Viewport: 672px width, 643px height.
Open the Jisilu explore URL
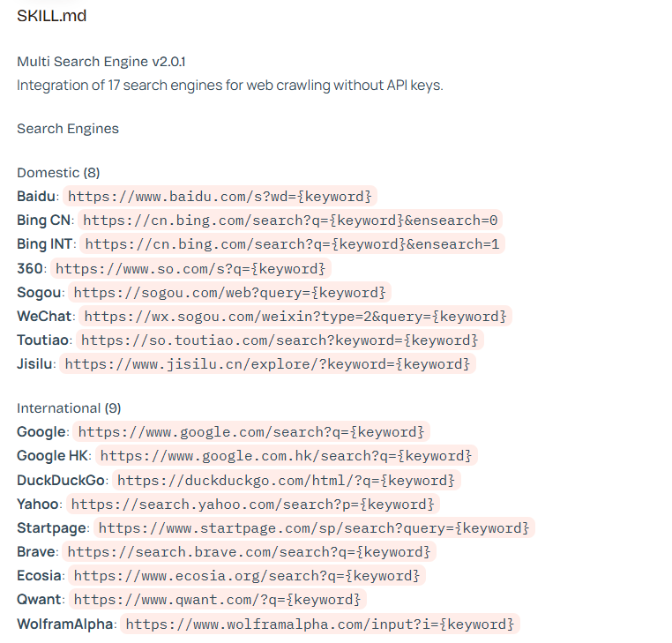point(267,363)
